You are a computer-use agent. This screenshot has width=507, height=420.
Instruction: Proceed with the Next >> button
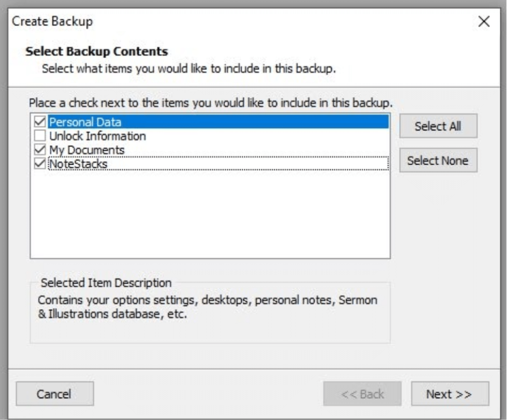450,394
